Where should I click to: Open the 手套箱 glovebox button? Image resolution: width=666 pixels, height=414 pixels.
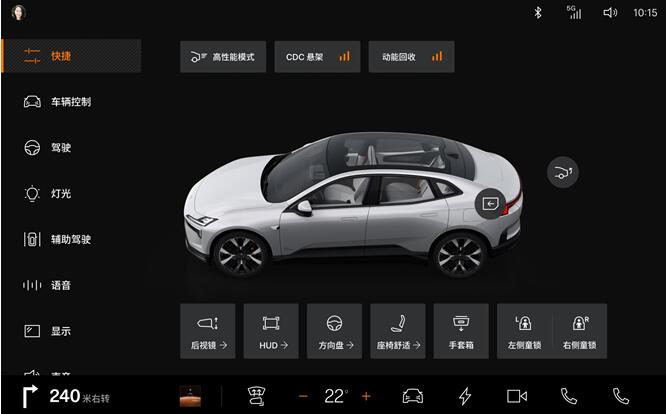461,331
